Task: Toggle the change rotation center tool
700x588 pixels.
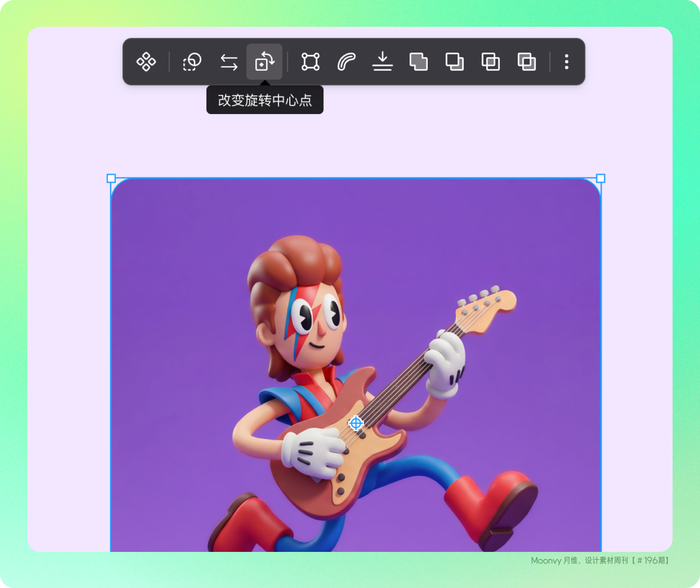Action: (265, 62)
